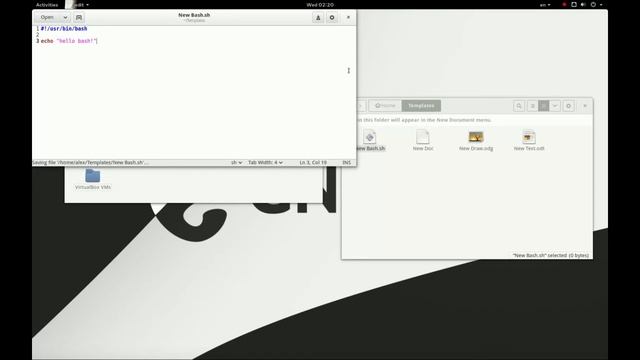Click the 'Saving file' status bar message

(x=90, y=162)
